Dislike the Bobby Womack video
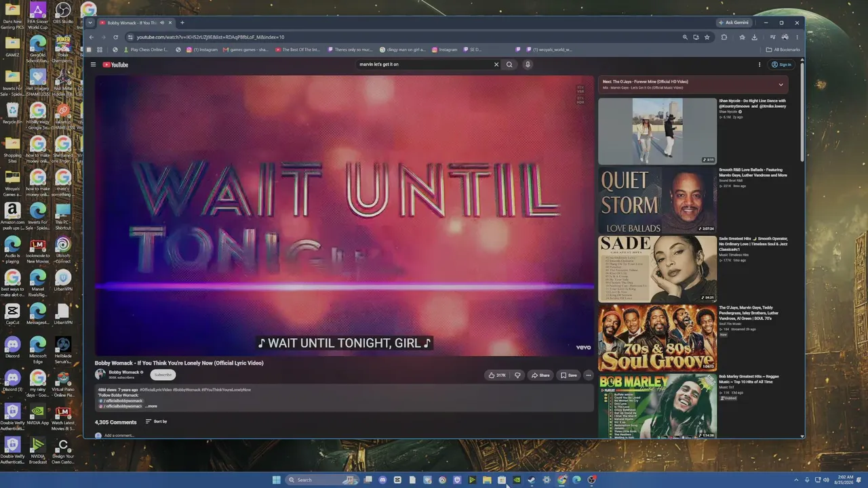The image size is (868, 488). click(x=517, y=375)
